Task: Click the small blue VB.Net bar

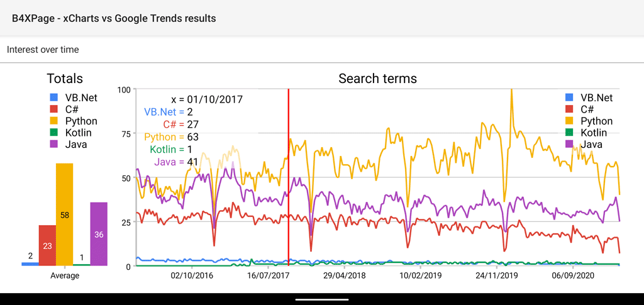Action: [x=30, y=263]
